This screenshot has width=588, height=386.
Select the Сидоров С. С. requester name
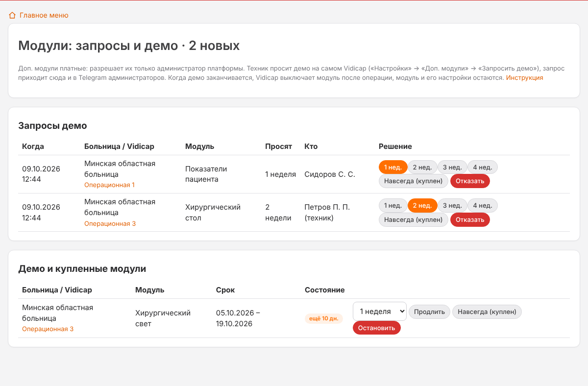pyautogui.click(x=330, y=174)
